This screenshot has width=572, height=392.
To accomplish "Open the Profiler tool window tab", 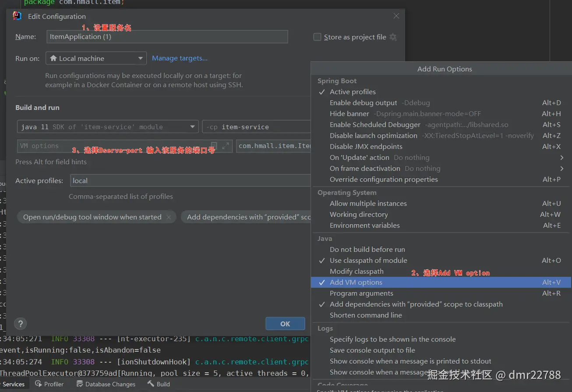I will [x=49, y=384].
